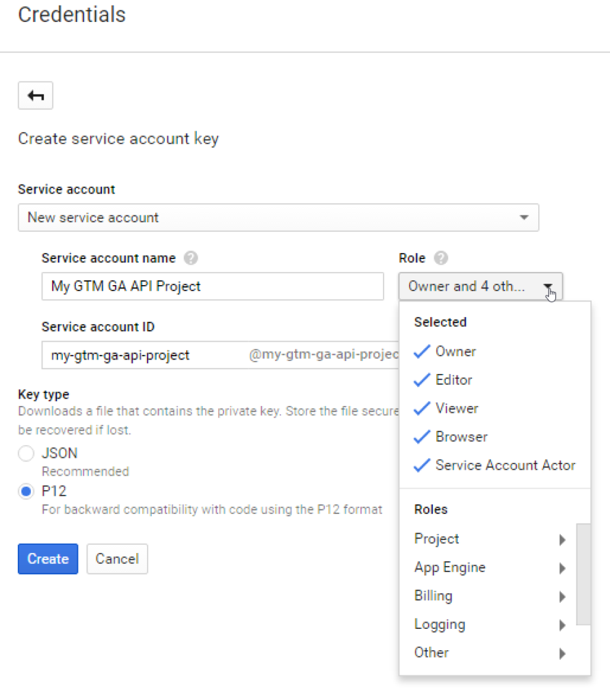
Task: Expand the Project roles submenu
Action: 491,539
